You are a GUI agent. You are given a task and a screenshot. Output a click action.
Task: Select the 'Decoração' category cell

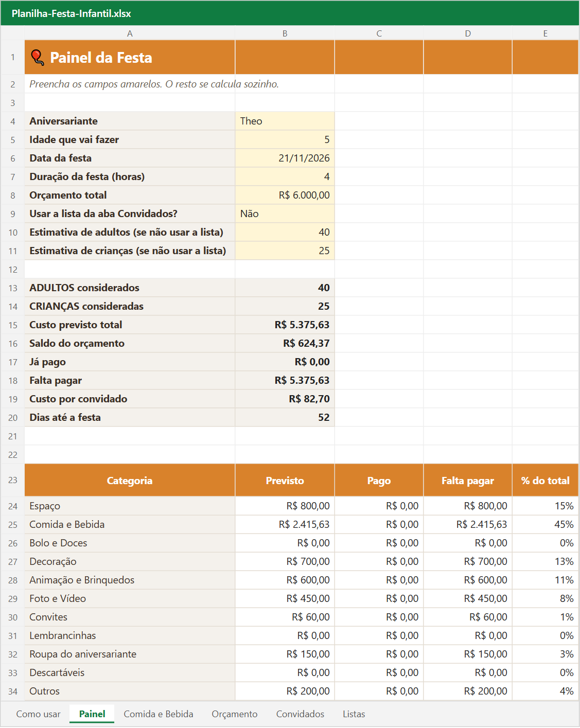tap(130, 561)
